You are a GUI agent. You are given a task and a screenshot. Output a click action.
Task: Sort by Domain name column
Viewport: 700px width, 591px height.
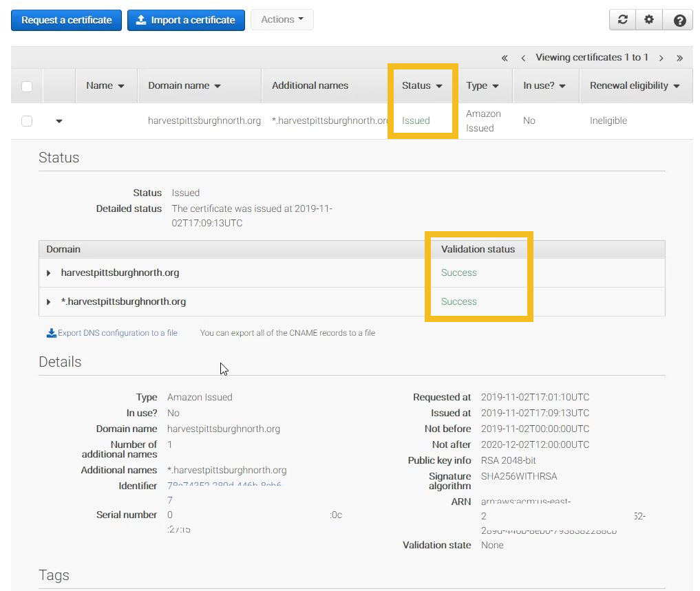pos(184,86)
